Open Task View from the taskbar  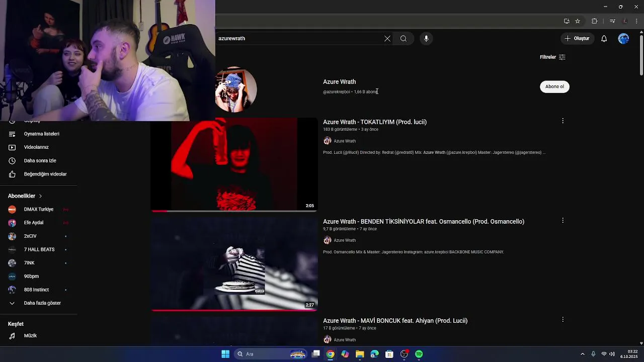315,354
